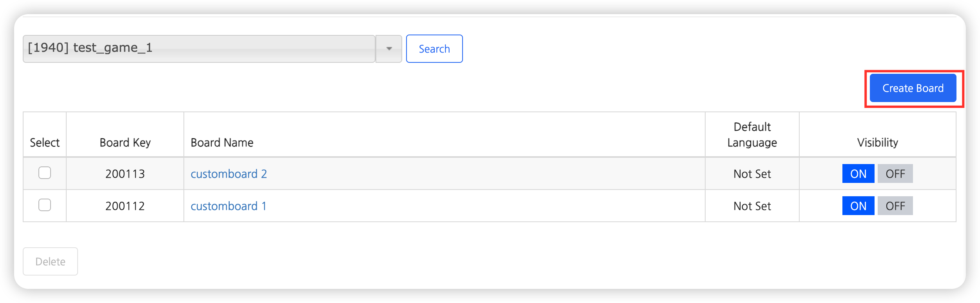This screenshot has width=980, height=303.
Task: Click the board key 200113 cell
Action: pyautogui.click(x=125, y=174)
